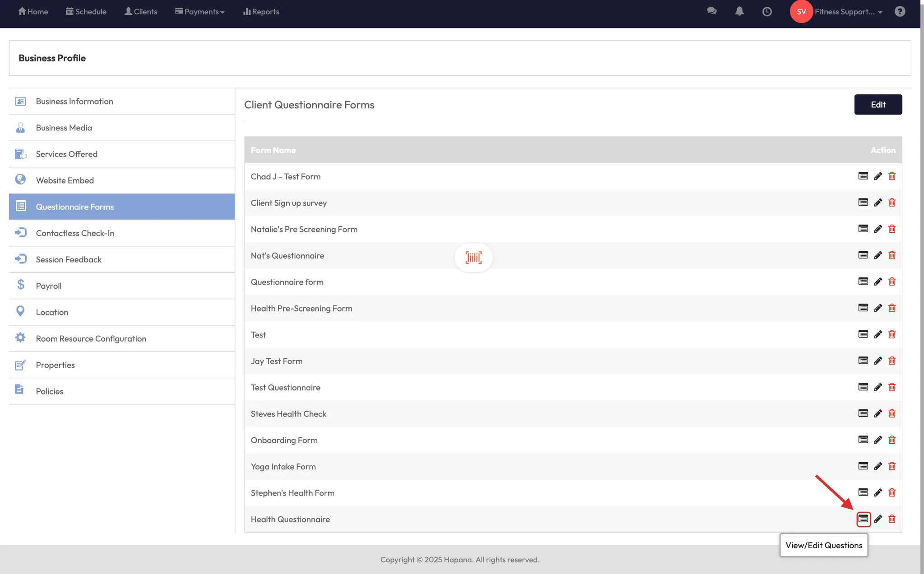Click the clock history icon
Screen dimensions: 924x574
coord(767,12)
